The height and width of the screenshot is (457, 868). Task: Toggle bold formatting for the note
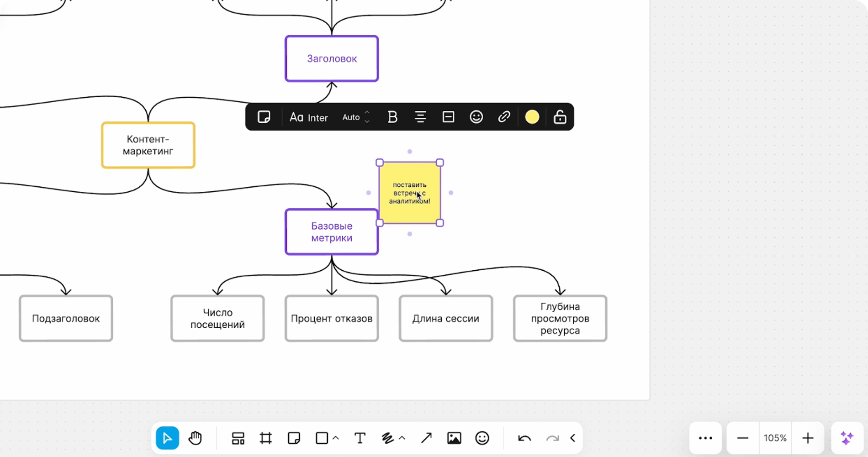pyautogui.click(x=392, y=117)
